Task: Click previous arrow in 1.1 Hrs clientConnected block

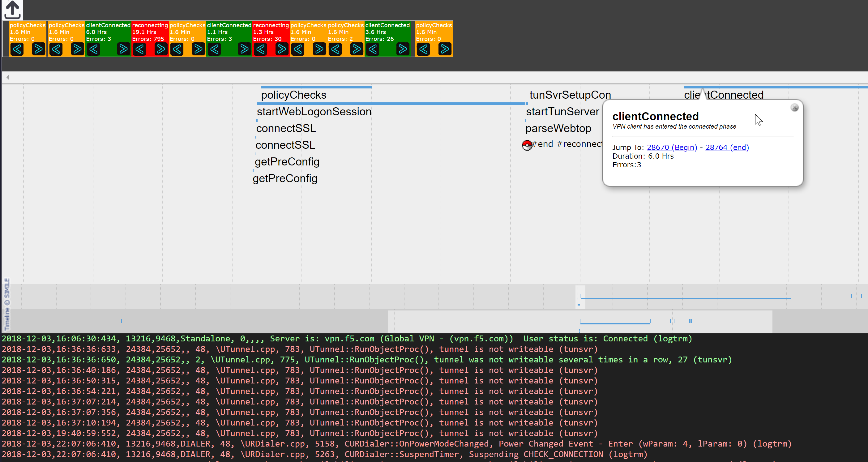Action: (214, 49)
